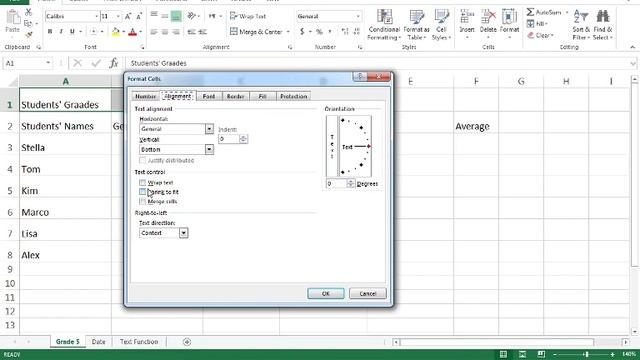Click the Format button in Cells group
This screenshot has height=360, width=640.
click(x=509, y=24)
